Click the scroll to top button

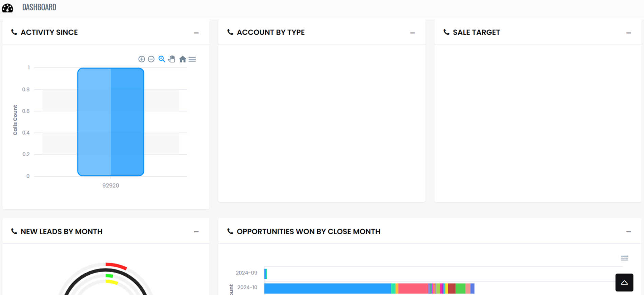[624, 282]
